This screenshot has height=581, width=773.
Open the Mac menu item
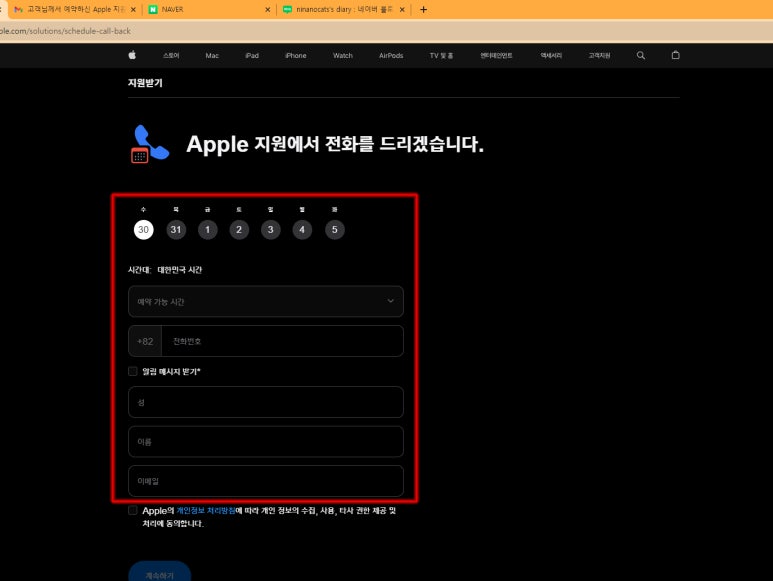212,56
